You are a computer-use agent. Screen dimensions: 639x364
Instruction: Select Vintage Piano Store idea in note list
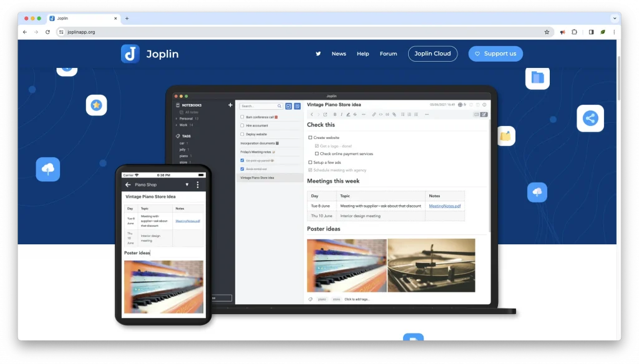coord(270,178)
